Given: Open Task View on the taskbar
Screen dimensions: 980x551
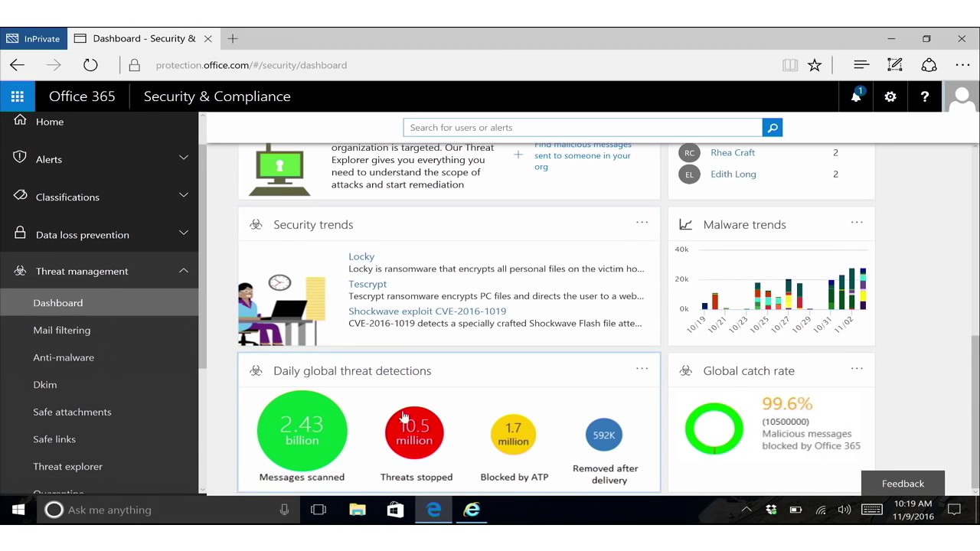Looking at the screenshot, I should pyautogui.click(x=318, y=510).
